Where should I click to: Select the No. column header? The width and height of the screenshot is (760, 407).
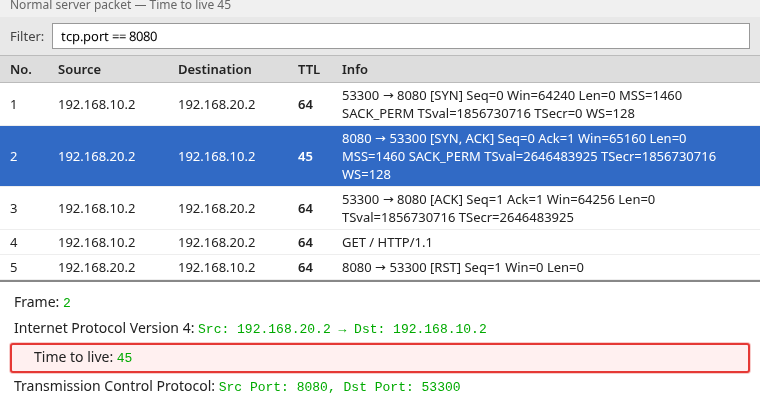(21, 69)
